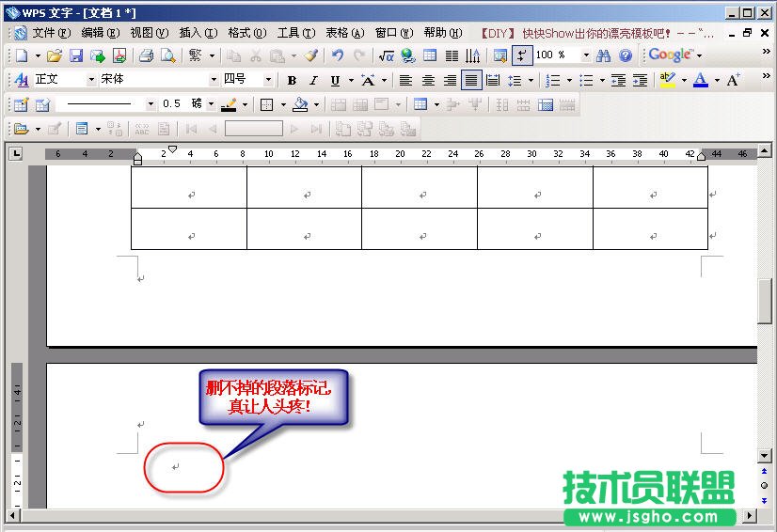
Task: Click the Format Painter brush icon
Action: pyautogui.click(x=310, y=55)
